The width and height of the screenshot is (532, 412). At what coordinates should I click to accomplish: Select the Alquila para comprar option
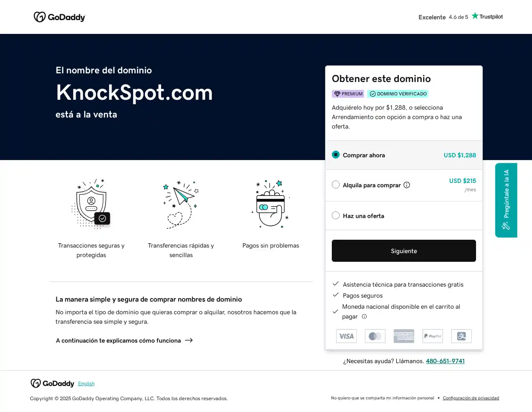336,185
